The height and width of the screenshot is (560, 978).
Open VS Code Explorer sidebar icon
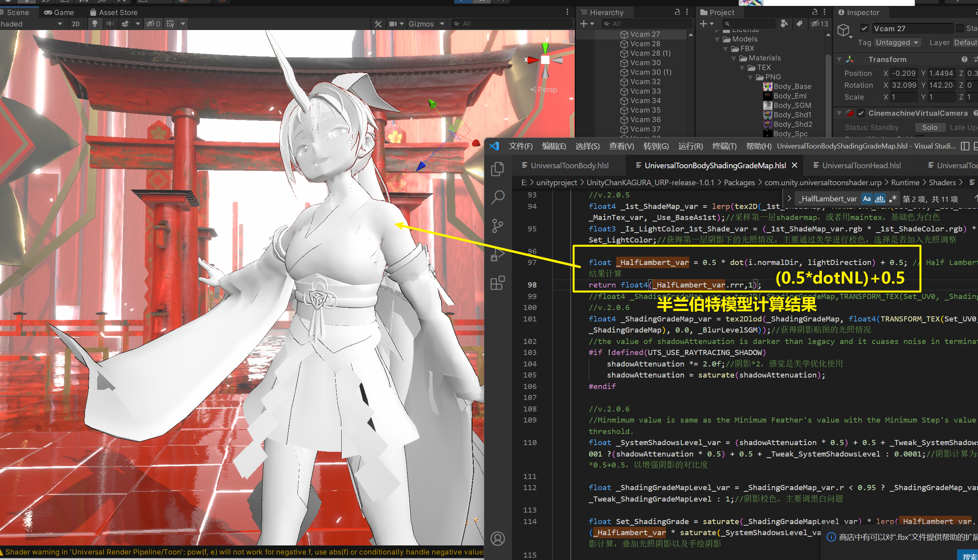(497, 169)
